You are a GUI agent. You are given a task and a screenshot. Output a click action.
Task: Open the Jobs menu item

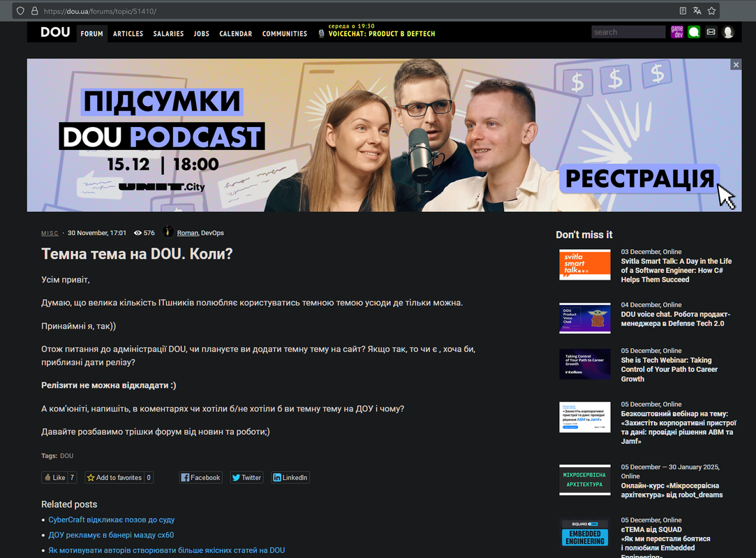(202, 33)
